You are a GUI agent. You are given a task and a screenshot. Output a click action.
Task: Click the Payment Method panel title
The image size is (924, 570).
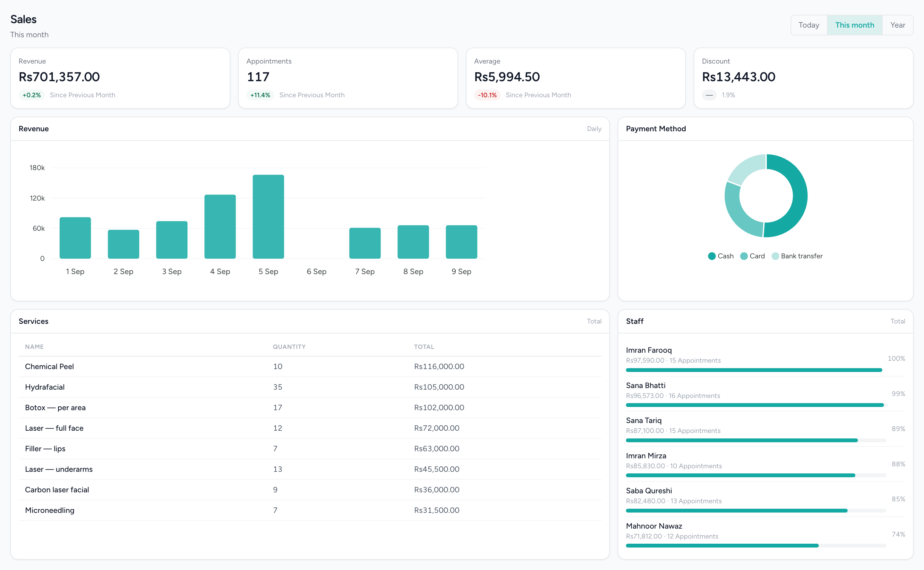pyautogui.click(x=656, y=129)
